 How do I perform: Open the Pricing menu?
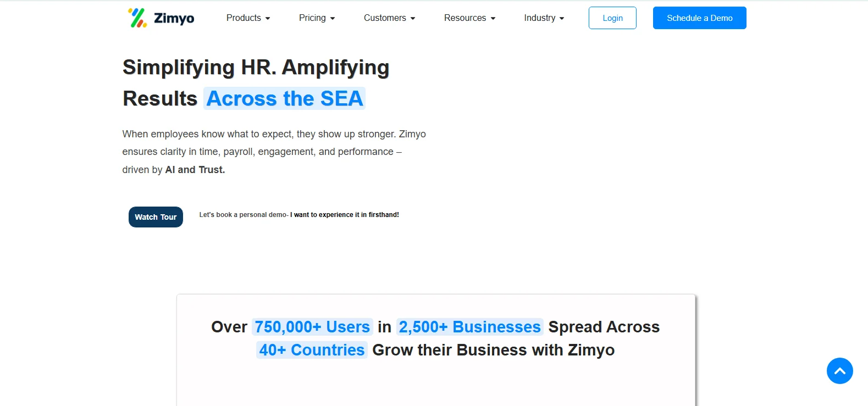click(312, 18)
